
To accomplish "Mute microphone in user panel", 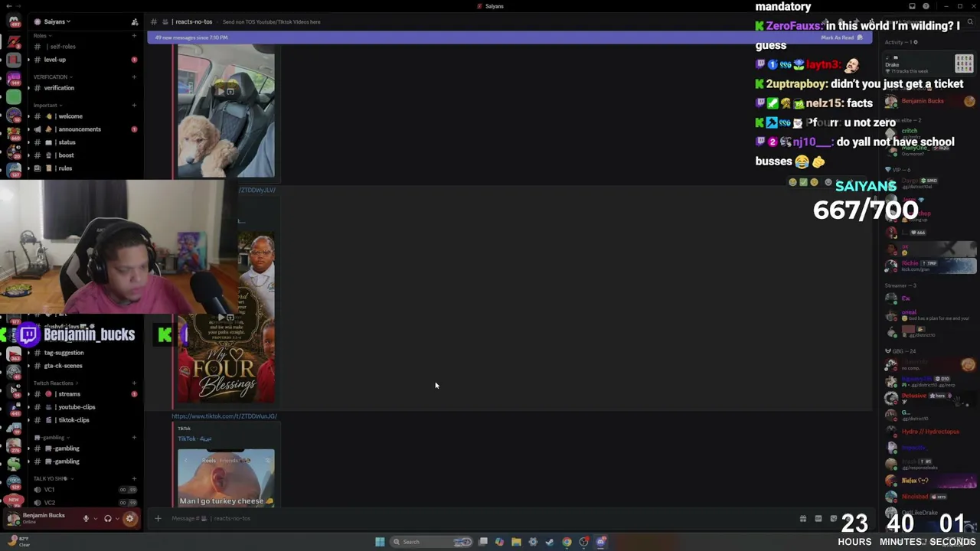I will (x=86, y=519).
